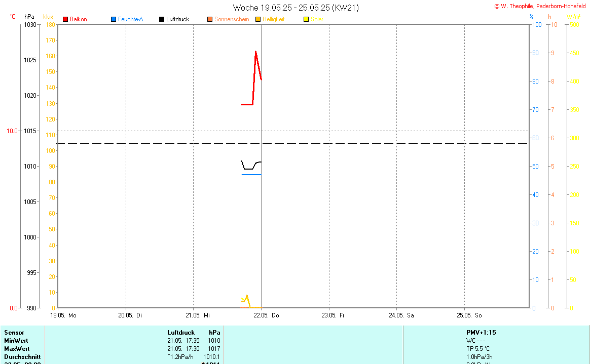Viewport: 590px width, 364px height.
Task: Click the 1.0hPa/3h entry
Action: click(x=480, y=357)
